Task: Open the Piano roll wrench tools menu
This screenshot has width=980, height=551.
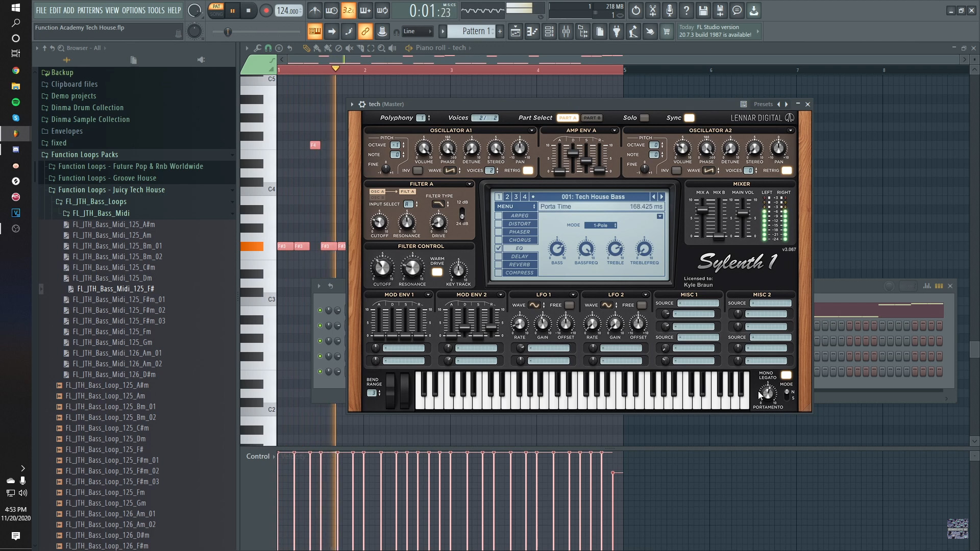Action: 257,48
